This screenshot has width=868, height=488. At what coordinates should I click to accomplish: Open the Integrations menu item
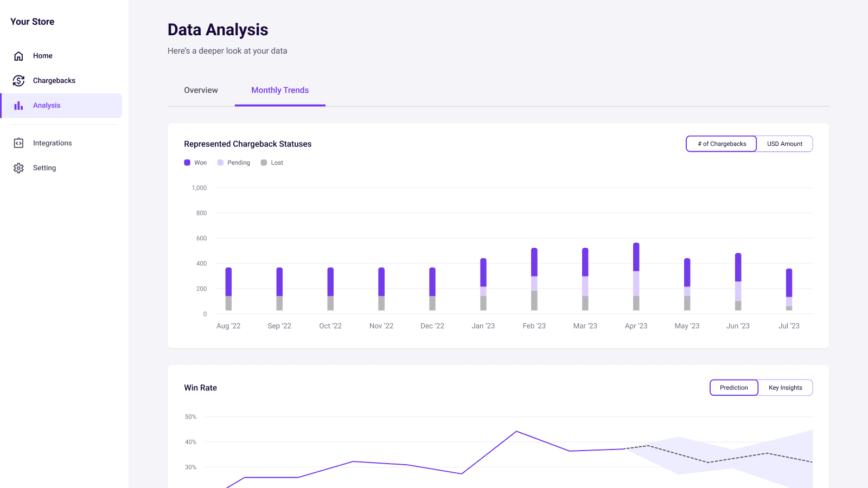point(52,143)
